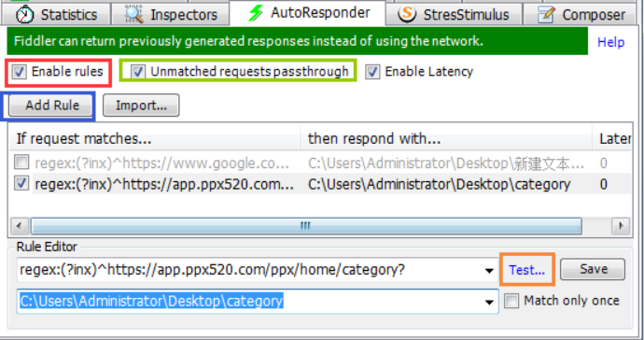Click the AutoResponder lightning bolt icon
Image resolution: width=644 pixels, height=340 pixels.
point(256,13)
